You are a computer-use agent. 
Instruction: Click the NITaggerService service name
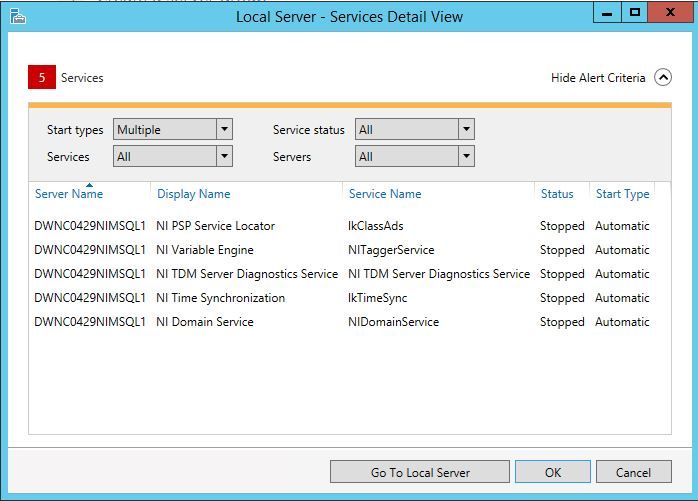click(391, 250)
